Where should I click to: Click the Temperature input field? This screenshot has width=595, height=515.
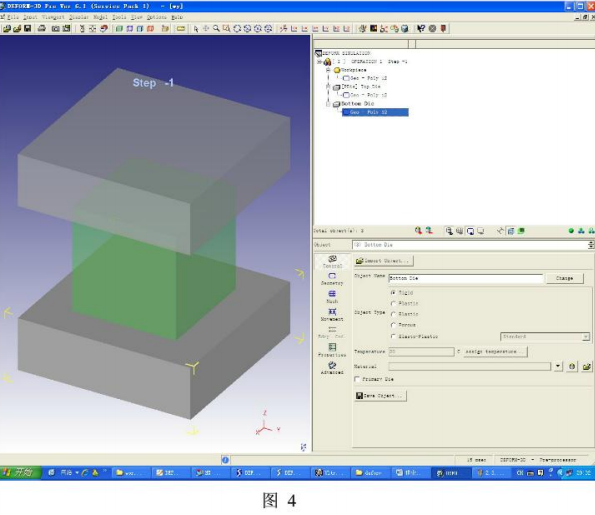coord(421,351)
